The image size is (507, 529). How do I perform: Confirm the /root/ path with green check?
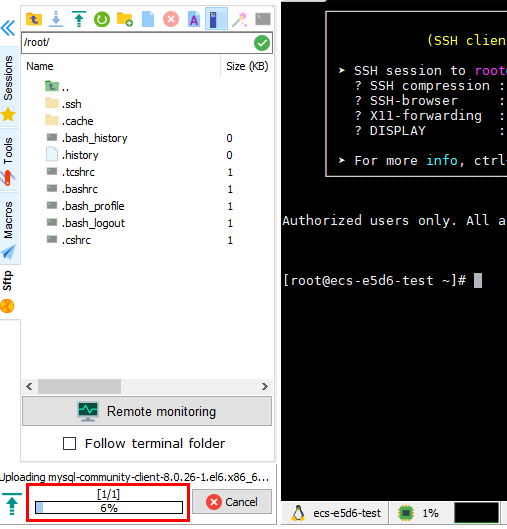pyautogui.click(x=262, y=43)
